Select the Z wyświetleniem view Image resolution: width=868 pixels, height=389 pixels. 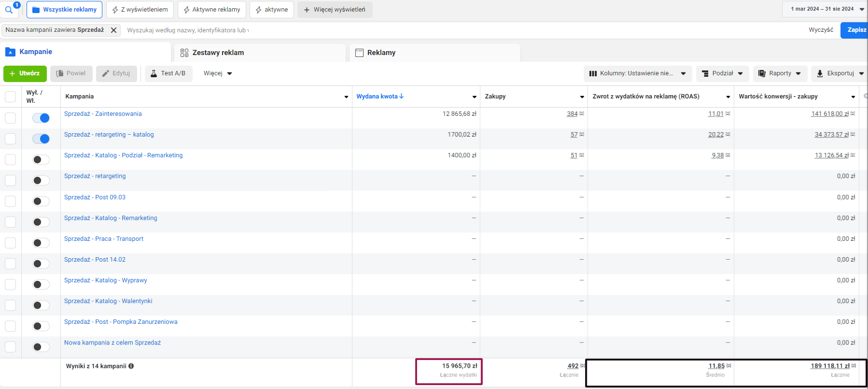click(140, 10)
